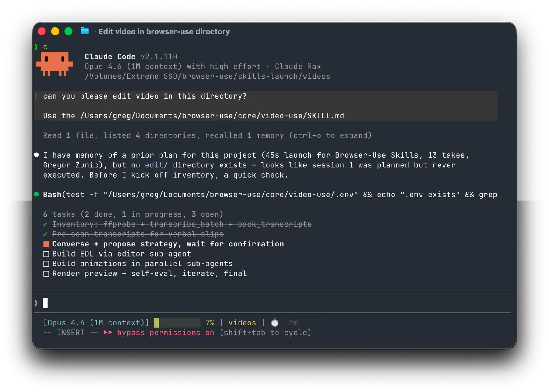Toggle the orange in-progress box for Converse task
The width and height of the screenshot is (549, 392).
pos(46,244)
